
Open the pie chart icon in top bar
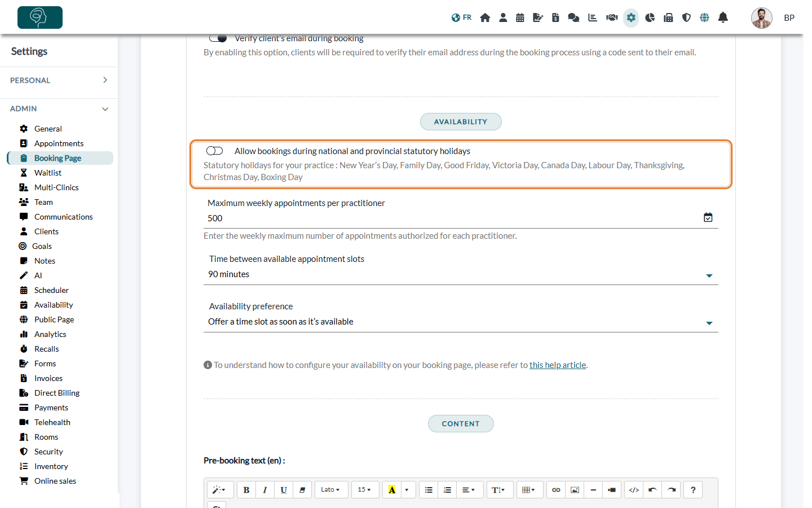(650, 17)
